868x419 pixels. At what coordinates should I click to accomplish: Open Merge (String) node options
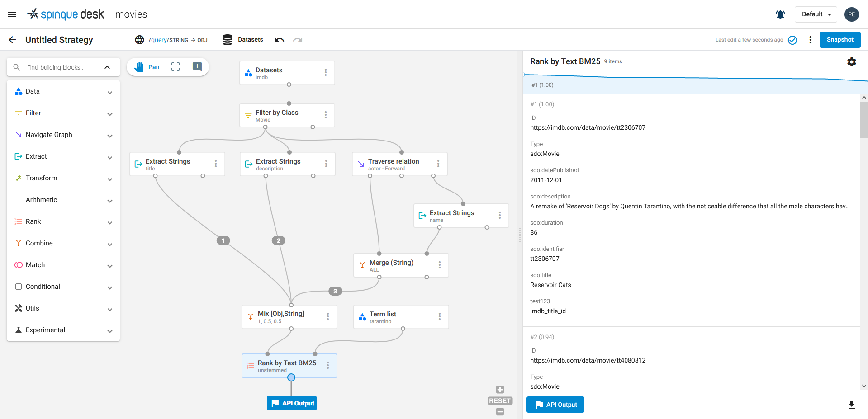440,265
